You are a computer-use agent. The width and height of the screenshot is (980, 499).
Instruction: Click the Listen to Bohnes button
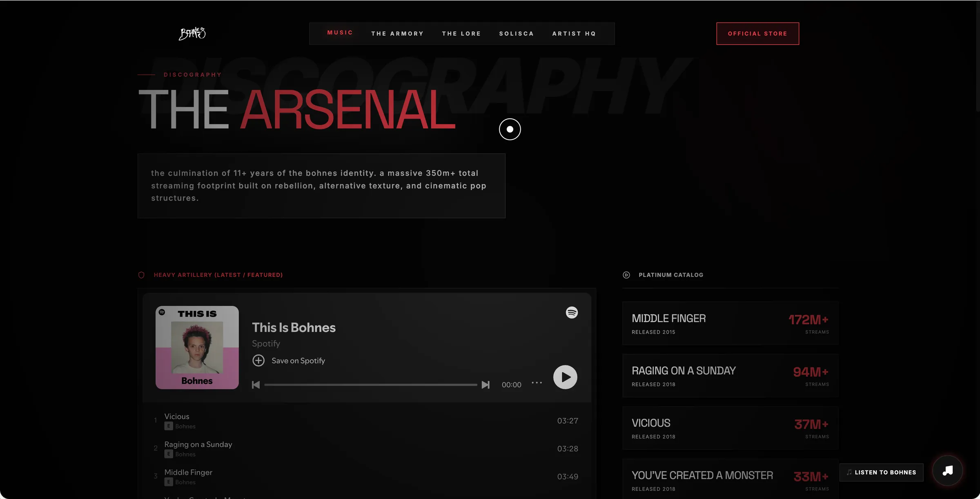click(881, 472)
